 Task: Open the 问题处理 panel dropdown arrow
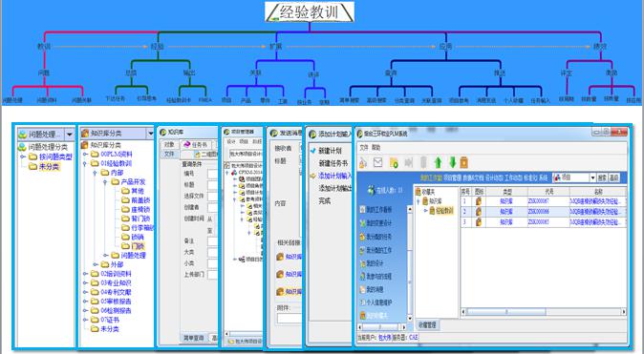pos(70,135)
